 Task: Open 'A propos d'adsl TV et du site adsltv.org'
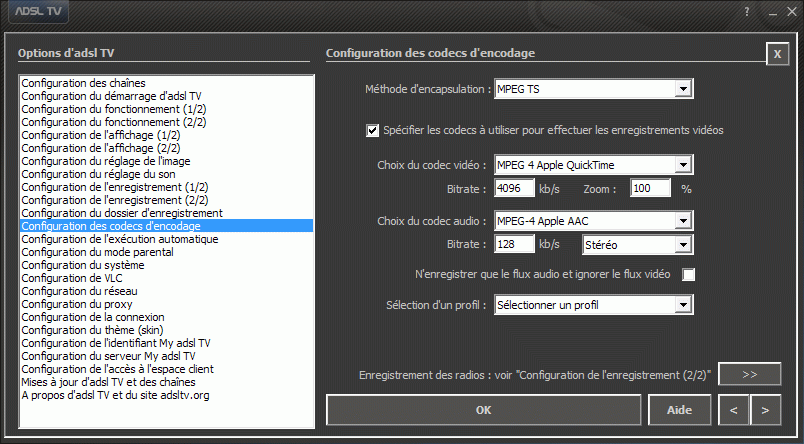pyautogui.click(x=167, y=395)
